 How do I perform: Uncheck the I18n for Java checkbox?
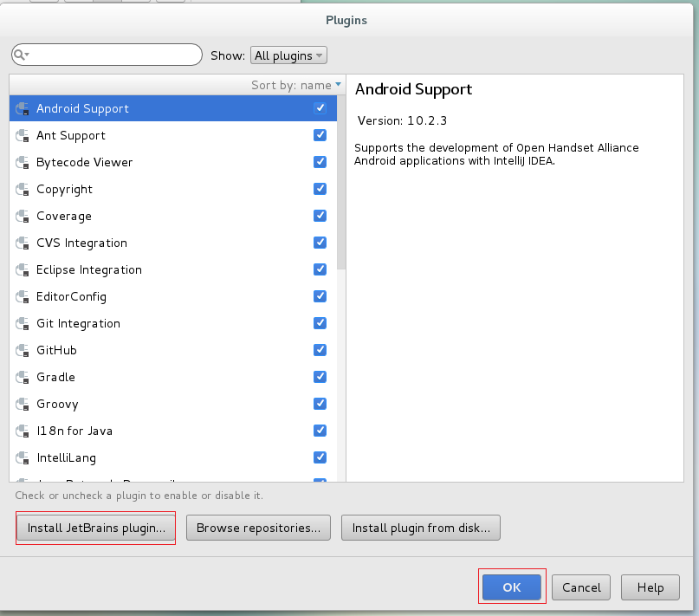320,430
